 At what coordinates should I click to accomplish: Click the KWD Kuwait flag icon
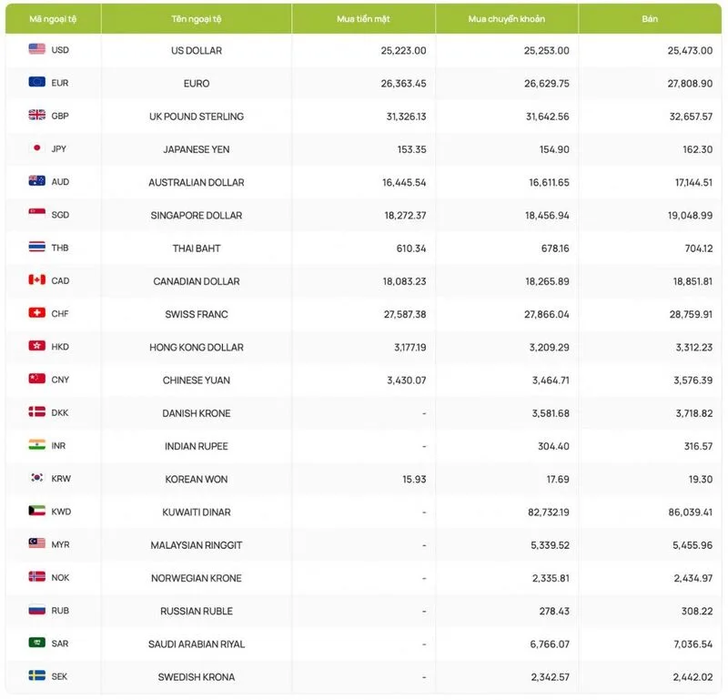tap(36, 511)
